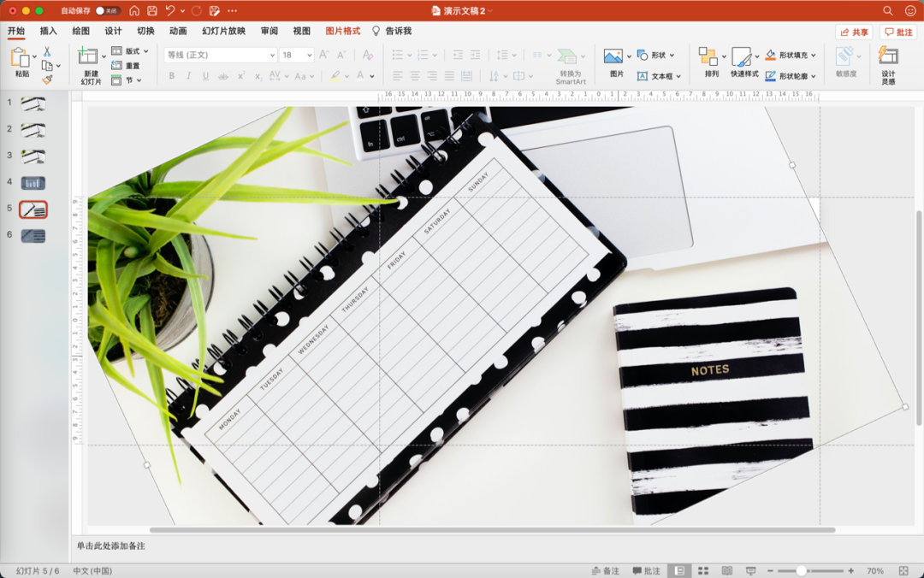Open the Insert (插入) tab

(48, 31)
